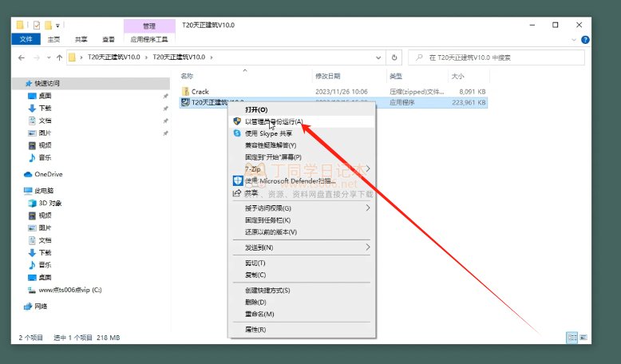This screenshot has width=621, height=364.
Task: Click the Forward navigation arrow
Action: click(37, 57)
